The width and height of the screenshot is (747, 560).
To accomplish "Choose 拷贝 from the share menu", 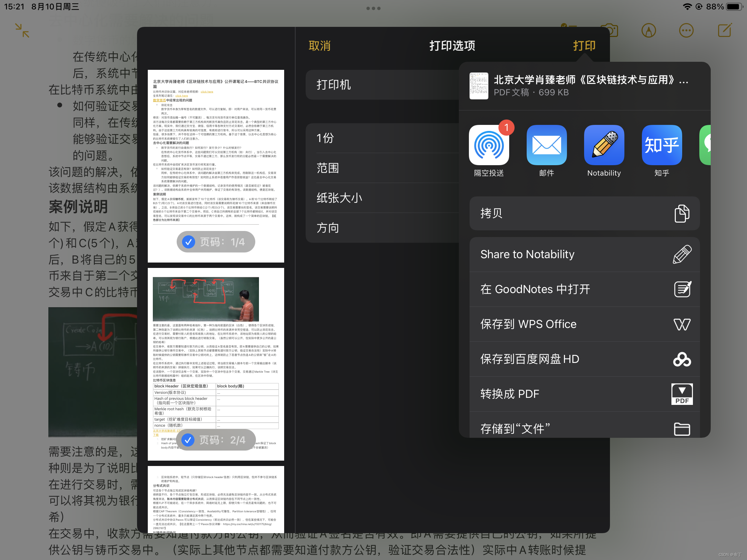I will coord(584,213).
